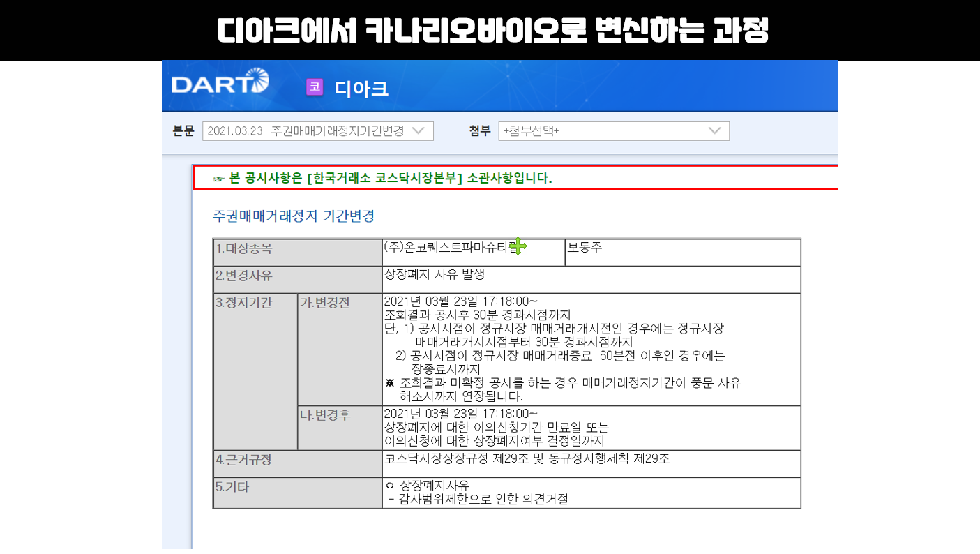Click the purple 코 KOSDAQ market badge
The width and height of the screenshot is (980, 554).
[x=312, y=86]
